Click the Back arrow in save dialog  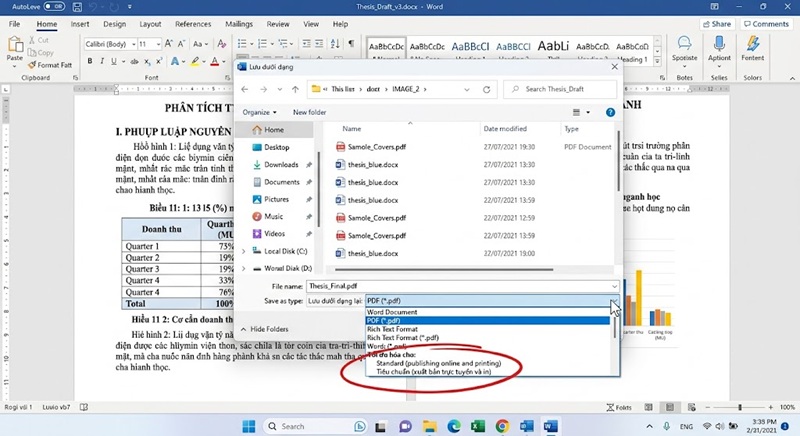point(245,89)
